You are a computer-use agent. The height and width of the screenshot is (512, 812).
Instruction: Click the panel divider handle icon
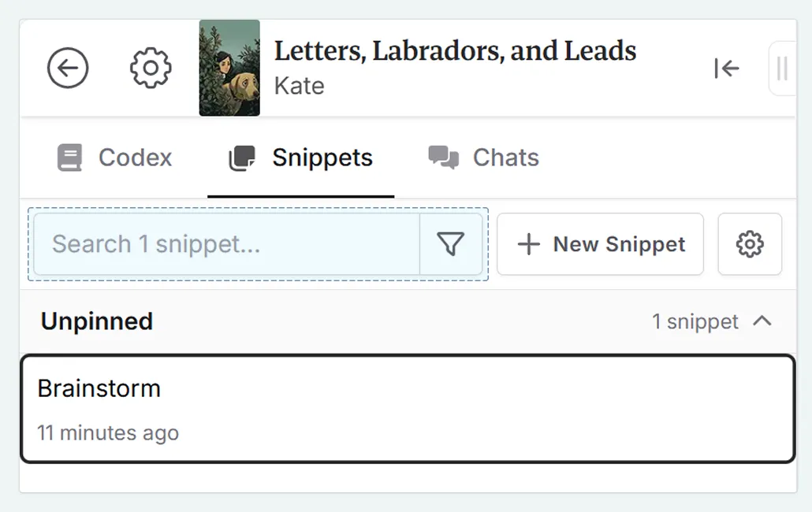781,69
